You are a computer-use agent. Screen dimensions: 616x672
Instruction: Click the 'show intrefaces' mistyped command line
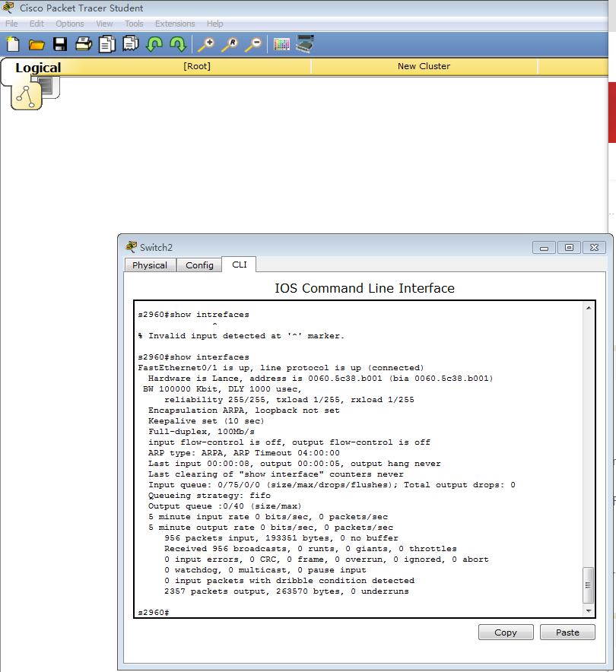[193, 315]
